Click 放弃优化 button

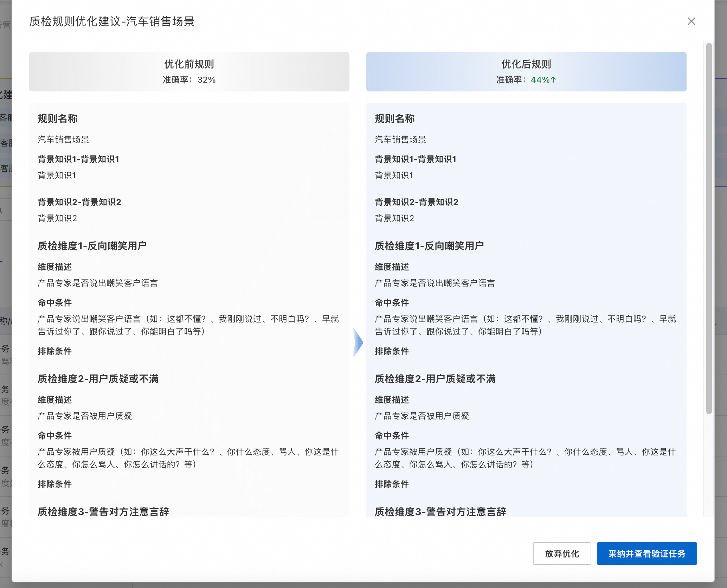point(561,554)
